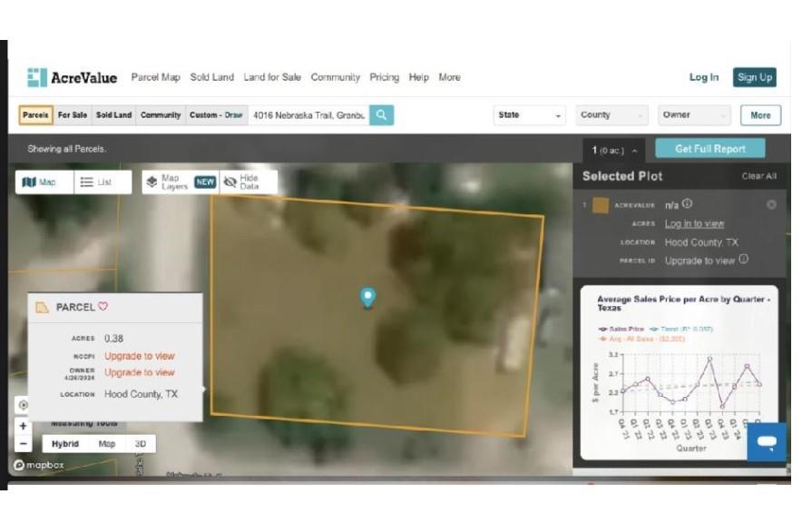
Task: Collapse the selected plot count expander
Action: click(614, 150)
